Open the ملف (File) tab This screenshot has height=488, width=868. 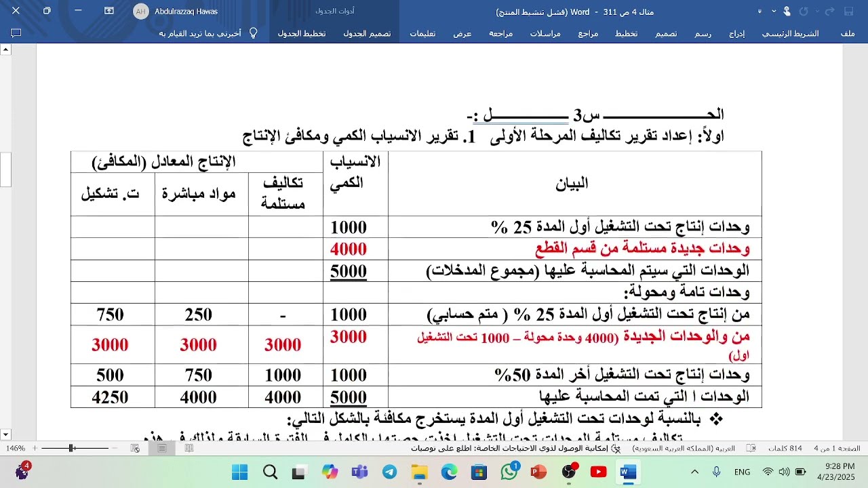848,33
